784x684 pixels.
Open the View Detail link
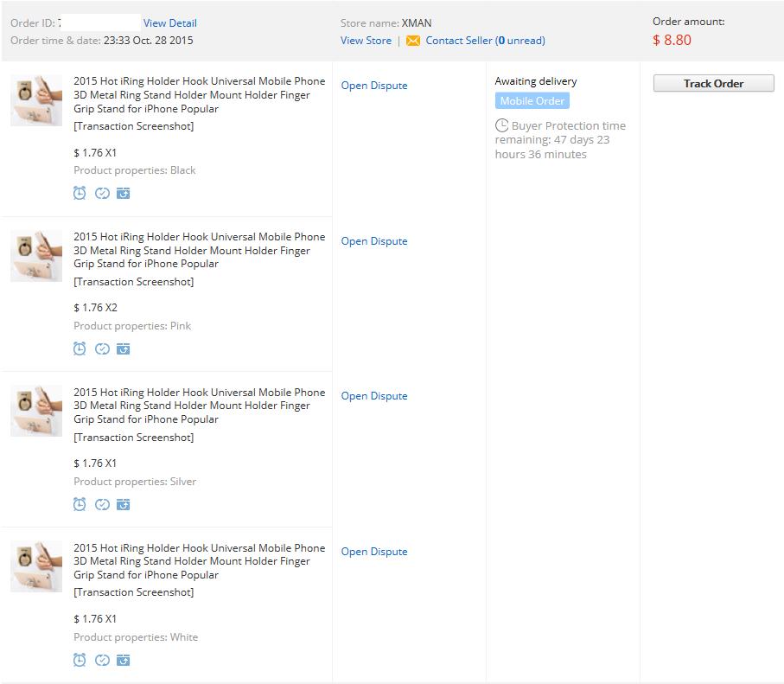[x=169, y=23]
